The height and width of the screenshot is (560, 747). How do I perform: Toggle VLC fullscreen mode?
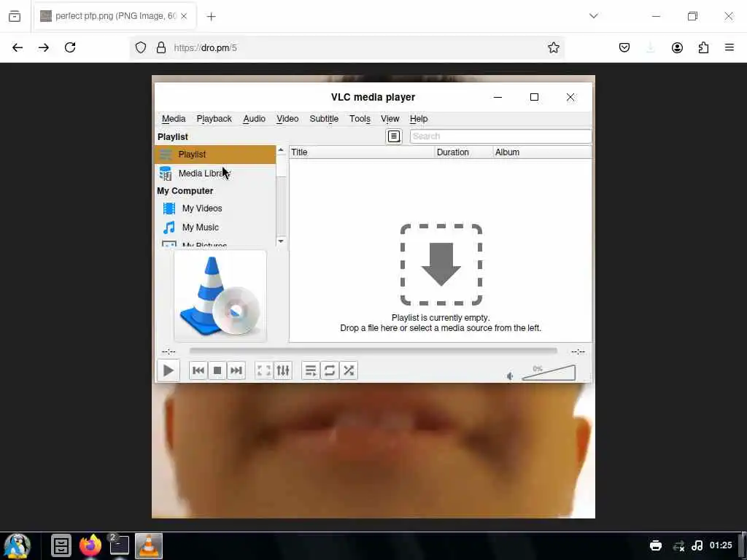click(263, 370)
